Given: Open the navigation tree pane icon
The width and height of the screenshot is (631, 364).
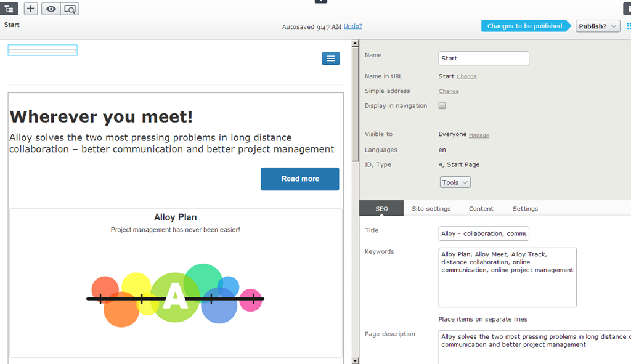Looking at the screenshot, I should [9, 9].
